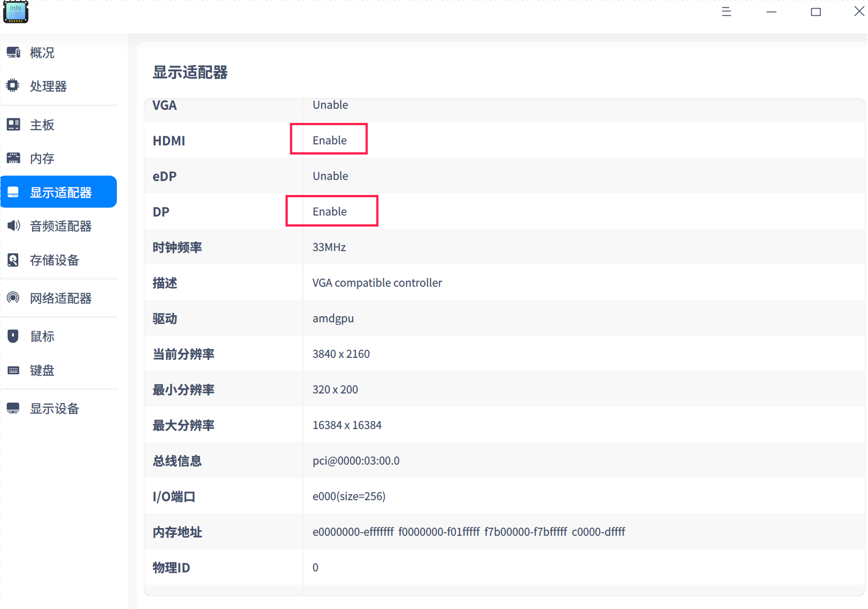This screenshot has height=609, width=868.
Task: Click the 网络适配器 network icon
Action: (x=13, y=298)
